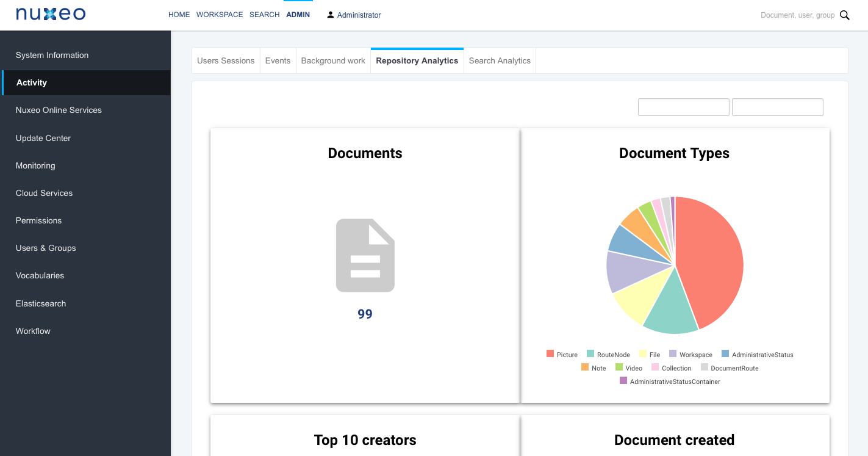Open Cloud Services section
The width and height of the screenshot is (868, 456).
pyautogui.click(x=85, y=193)
